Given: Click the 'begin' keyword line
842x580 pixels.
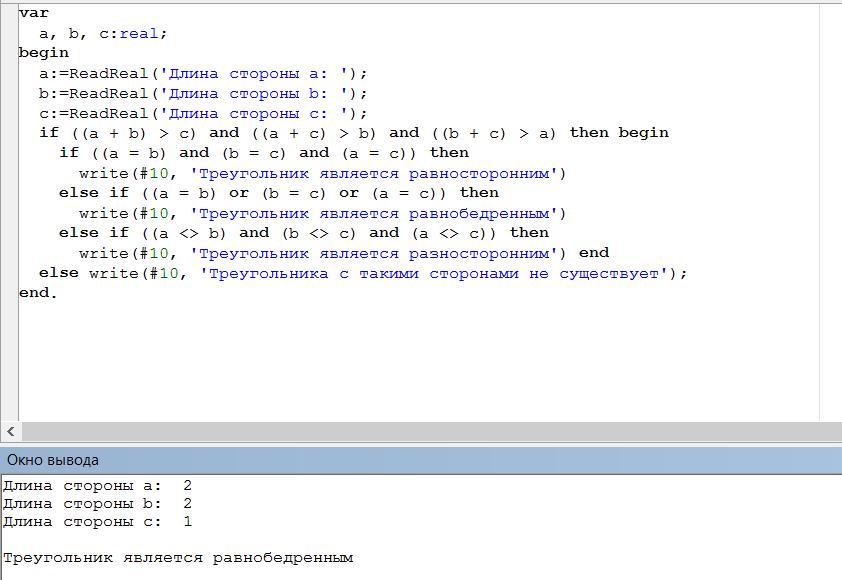Looking at the screenshot, I should tap(43, 53).
